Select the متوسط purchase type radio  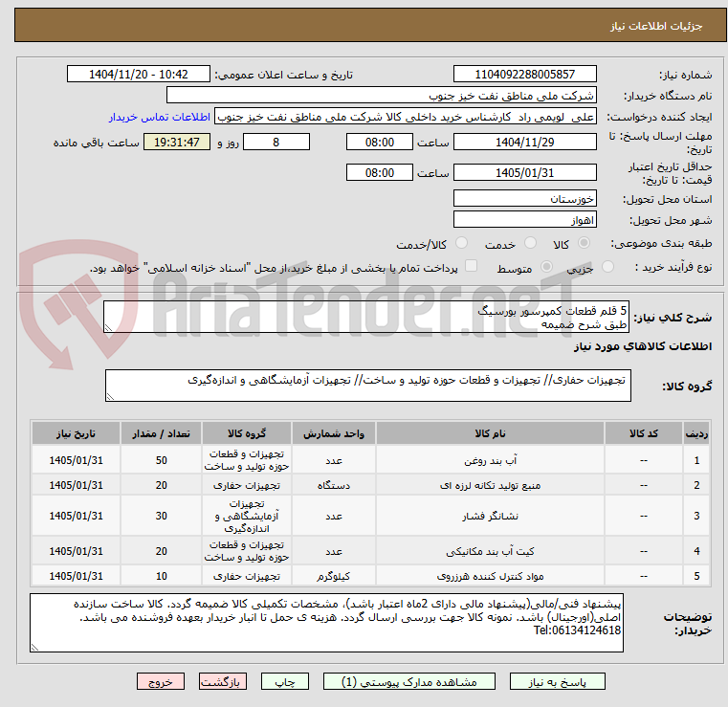[x=546, y=267]
